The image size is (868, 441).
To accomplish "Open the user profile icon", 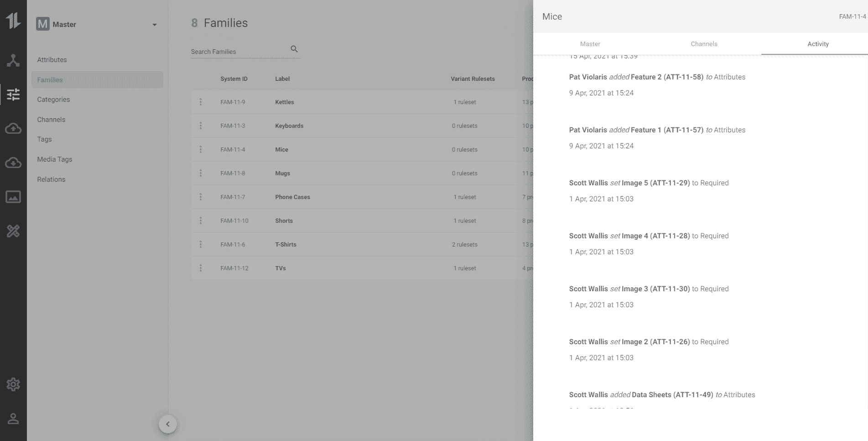I will (13, 419).
